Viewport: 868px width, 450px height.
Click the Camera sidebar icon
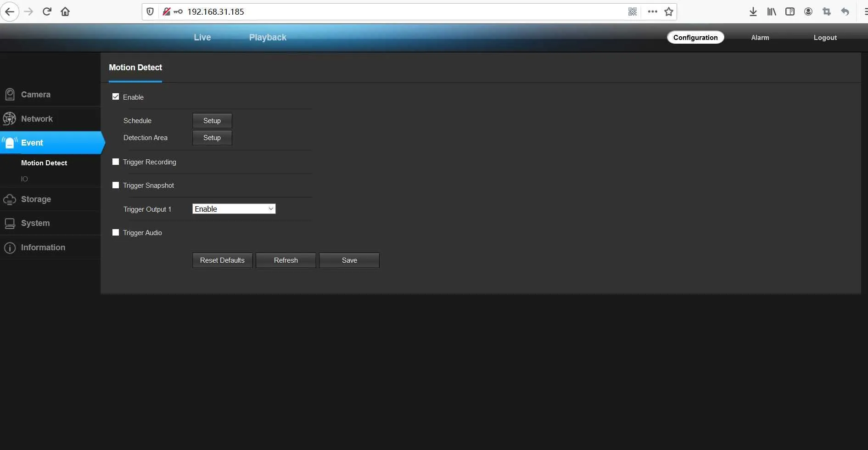click(10, 94)
